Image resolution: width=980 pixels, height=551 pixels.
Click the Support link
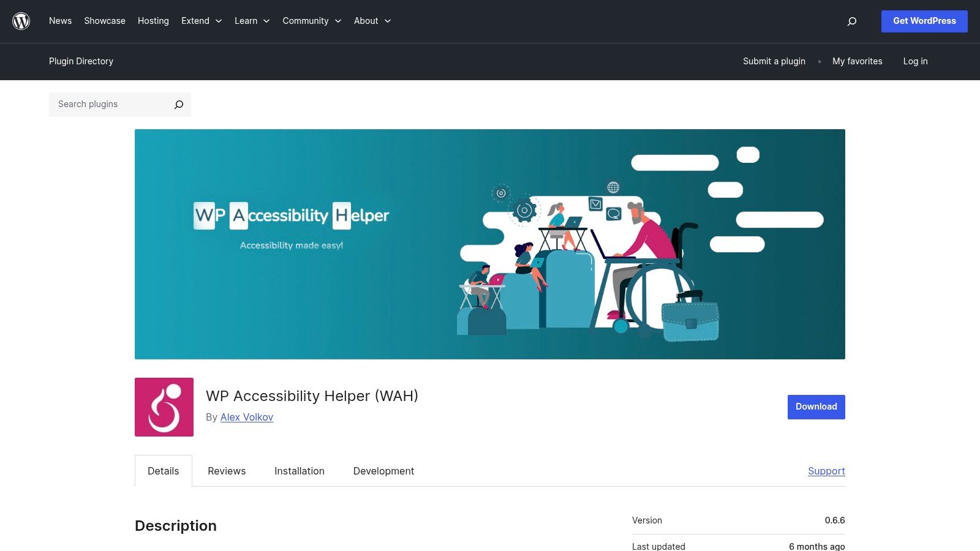pyautogui.click(x=826, y=471)
